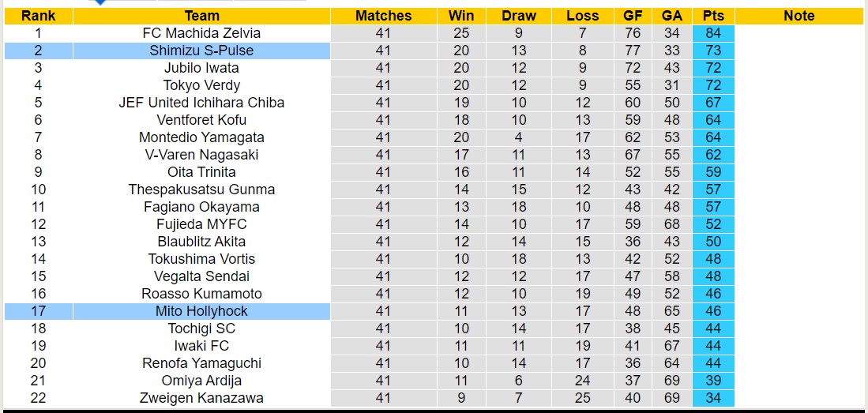This screenshot has height=413, width=868.
Task: Click the Win column header
Action: pos(461,16)
